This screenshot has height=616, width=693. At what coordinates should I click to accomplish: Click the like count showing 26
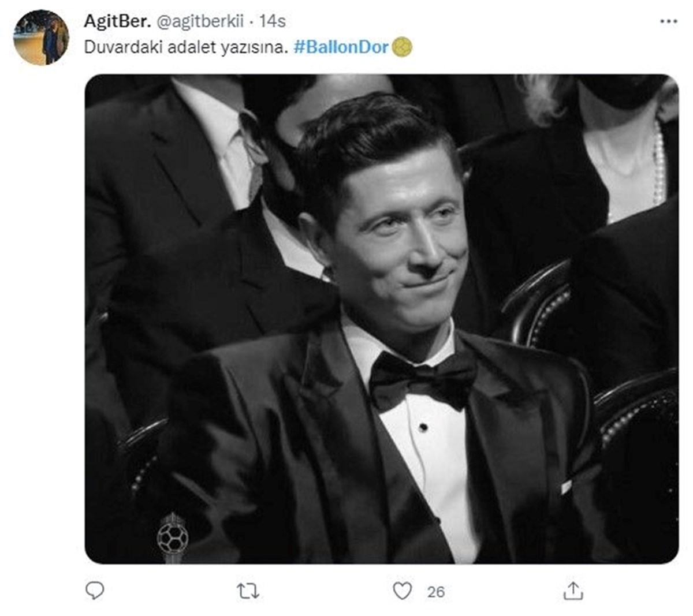[x=436, y=592]
